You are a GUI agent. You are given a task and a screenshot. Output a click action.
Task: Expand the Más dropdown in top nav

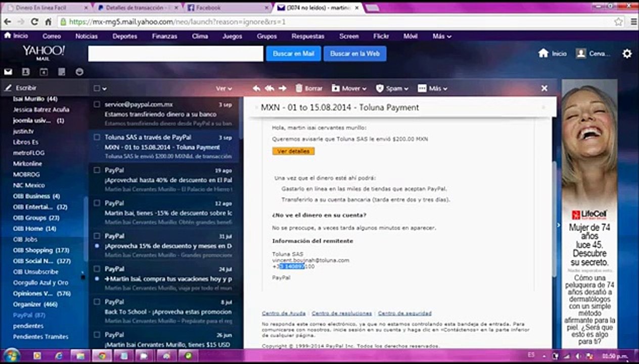(442, 36)
